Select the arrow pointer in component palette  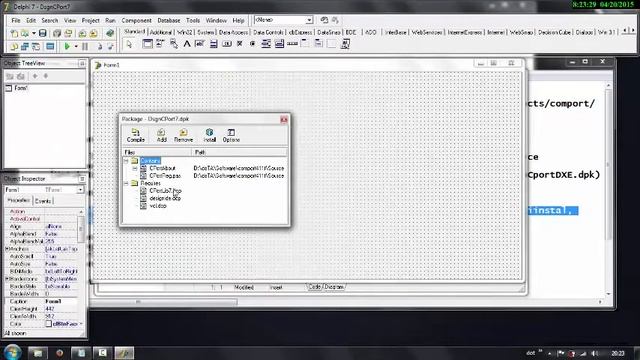tap(129, 44)
